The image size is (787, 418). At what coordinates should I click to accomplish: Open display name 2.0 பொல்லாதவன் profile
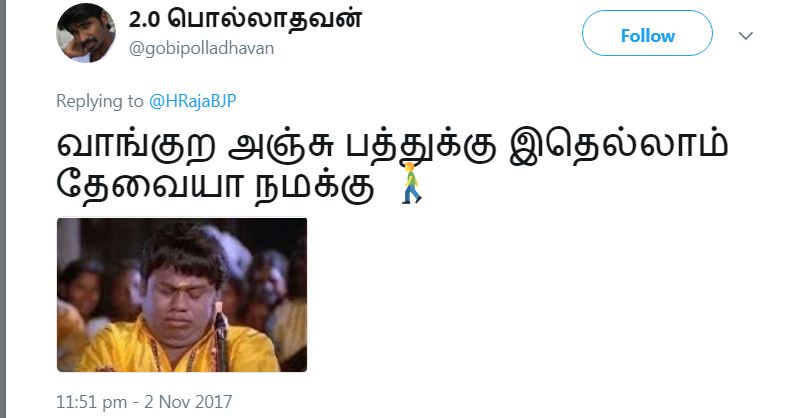click(245, 19)
